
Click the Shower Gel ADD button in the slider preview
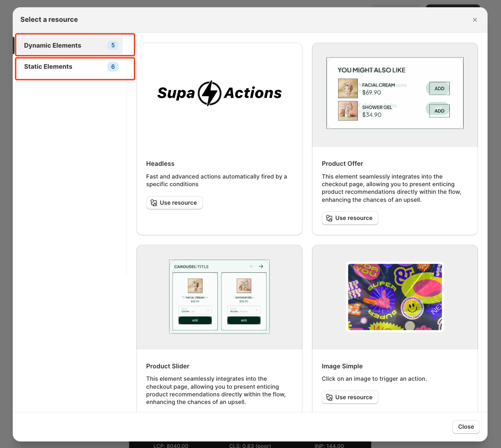(244, 320)
